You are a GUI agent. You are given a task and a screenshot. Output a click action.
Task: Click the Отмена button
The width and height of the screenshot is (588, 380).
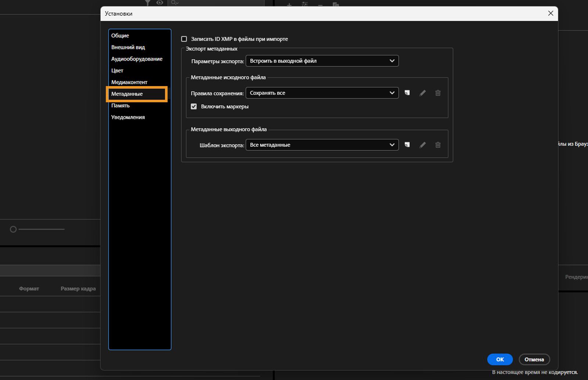534,359
